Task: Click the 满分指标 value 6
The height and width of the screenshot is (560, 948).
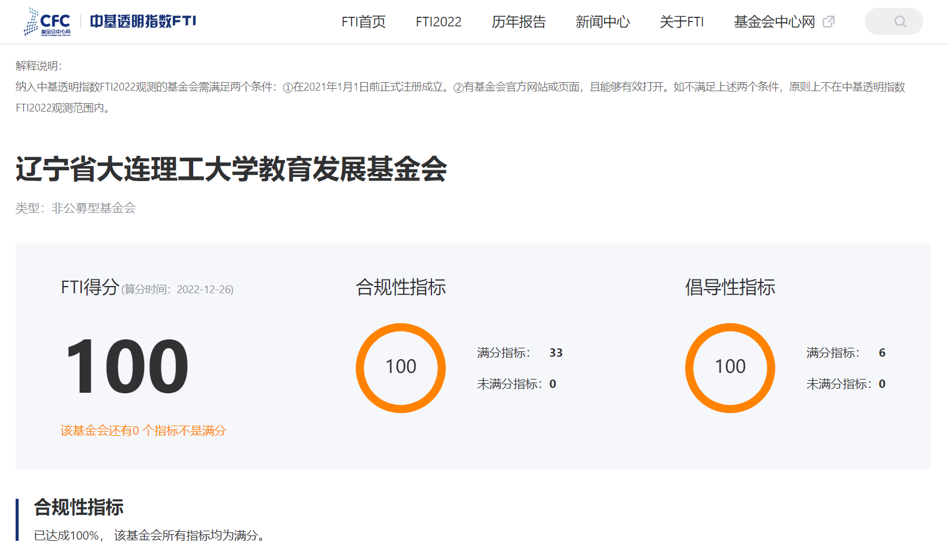Action: tap(882, 353)
